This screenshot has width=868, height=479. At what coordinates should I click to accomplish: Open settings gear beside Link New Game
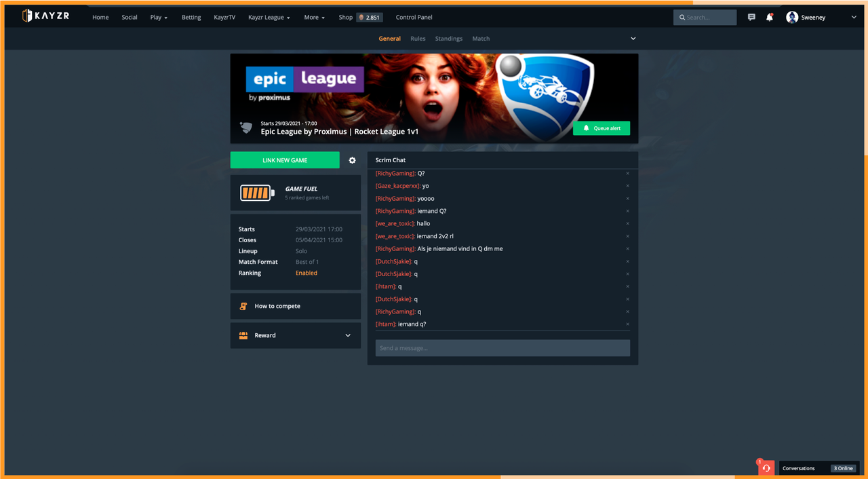[x=352, y=160]
